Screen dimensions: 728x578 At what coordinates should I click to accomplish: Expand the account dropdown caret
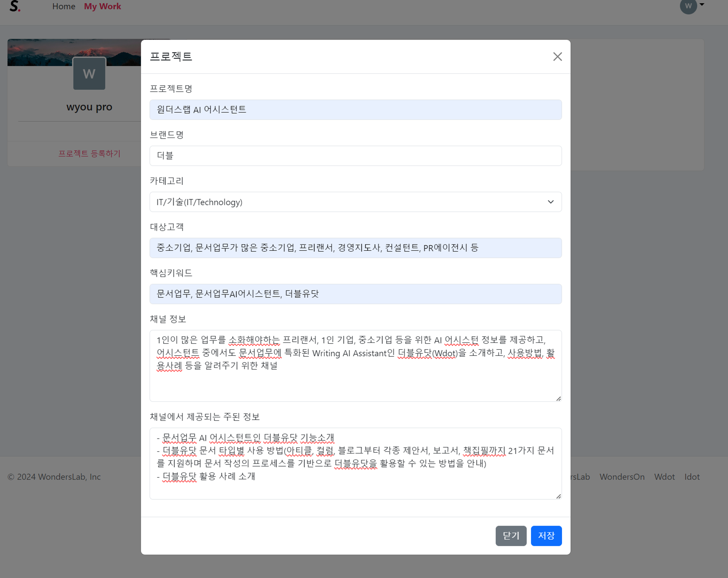pyautogui.click(x=702, y=5)
